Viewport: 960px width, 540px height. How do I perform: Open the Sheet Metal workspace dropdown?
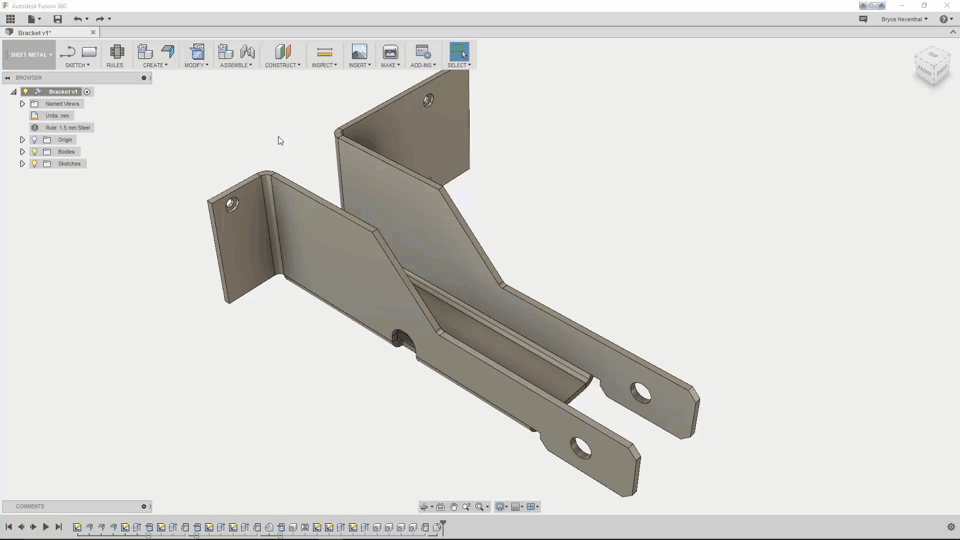[30, 55]
